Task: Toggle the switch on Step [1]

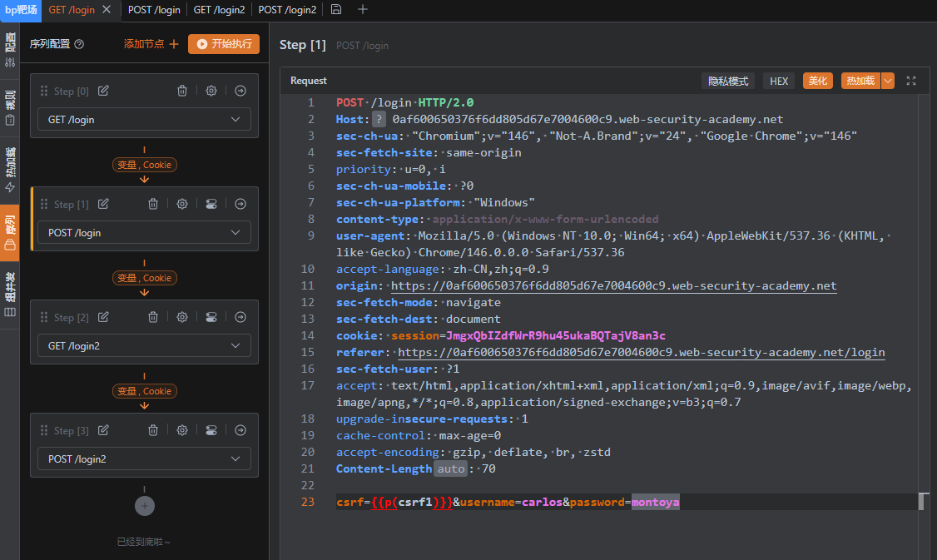Action: click(x=211, y=204)
